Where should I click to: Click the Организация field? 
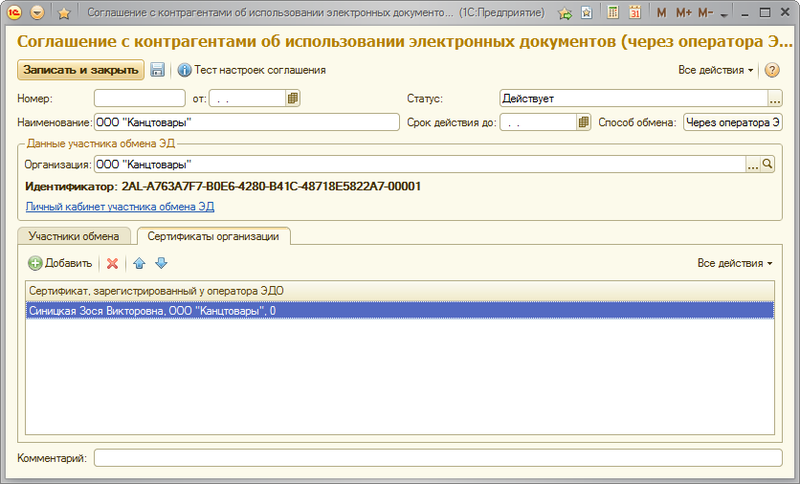click(419, 164)
